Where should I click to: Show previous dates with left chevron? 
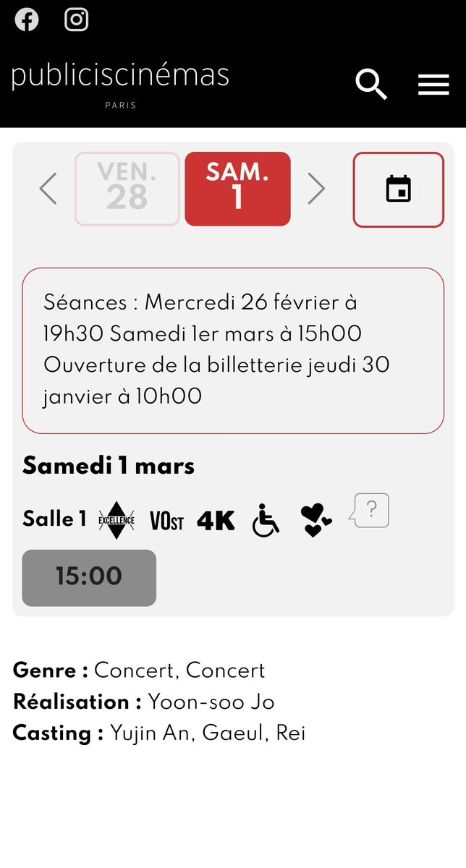click(x=48, y=189)
